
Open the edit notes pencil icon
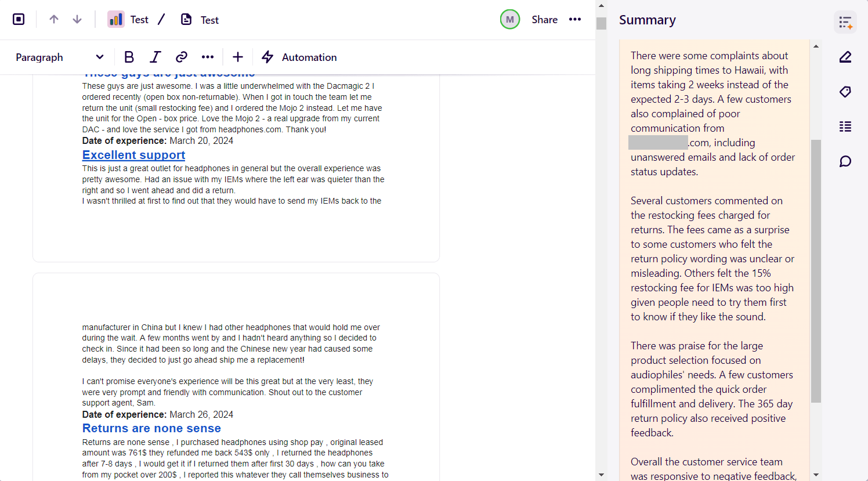click(x=845, y=57)
